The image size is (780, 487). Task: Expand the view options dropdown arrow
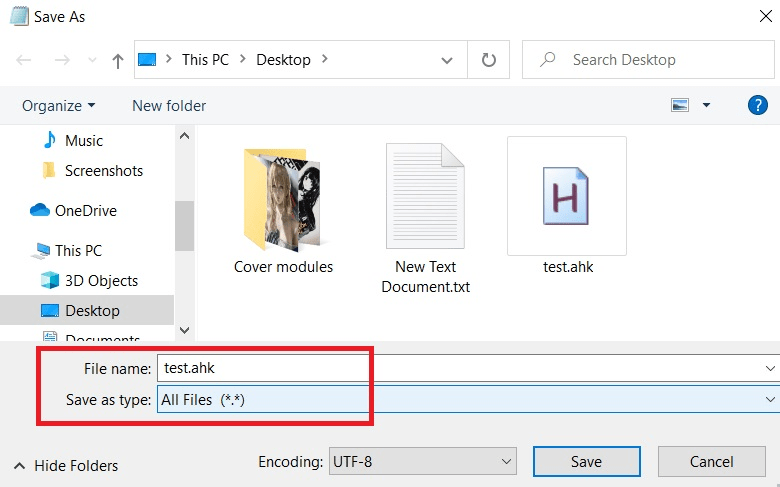point(706,105)
